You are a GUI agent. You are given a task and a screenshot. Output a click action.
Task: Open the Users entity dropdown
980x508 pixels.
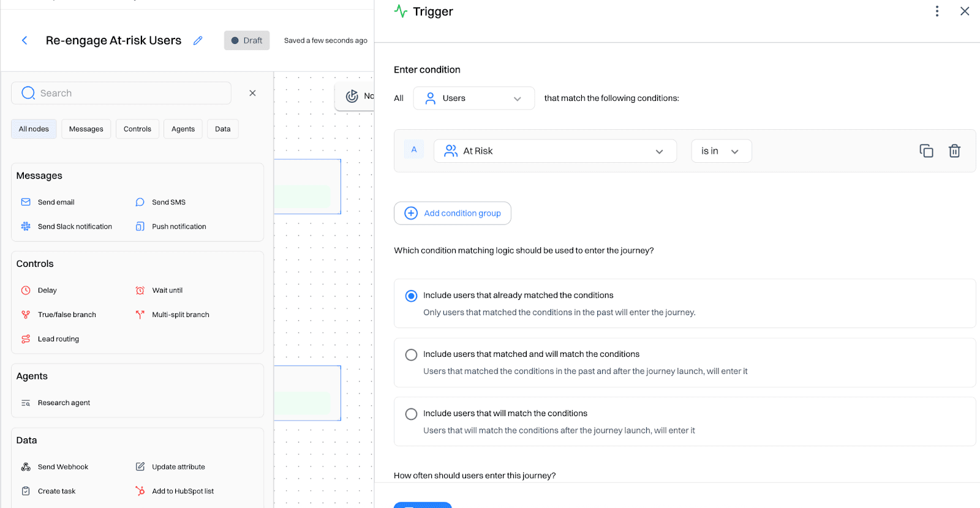473,98
